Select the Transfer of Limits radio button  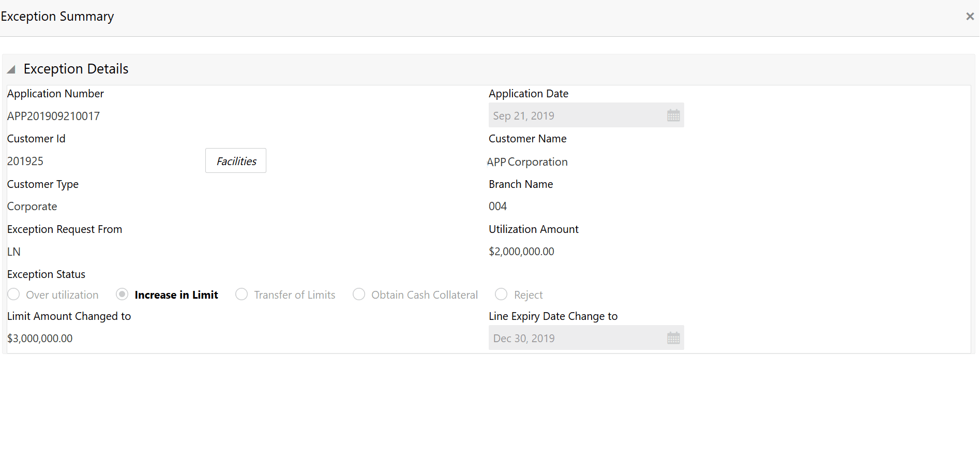coord(242,295)
